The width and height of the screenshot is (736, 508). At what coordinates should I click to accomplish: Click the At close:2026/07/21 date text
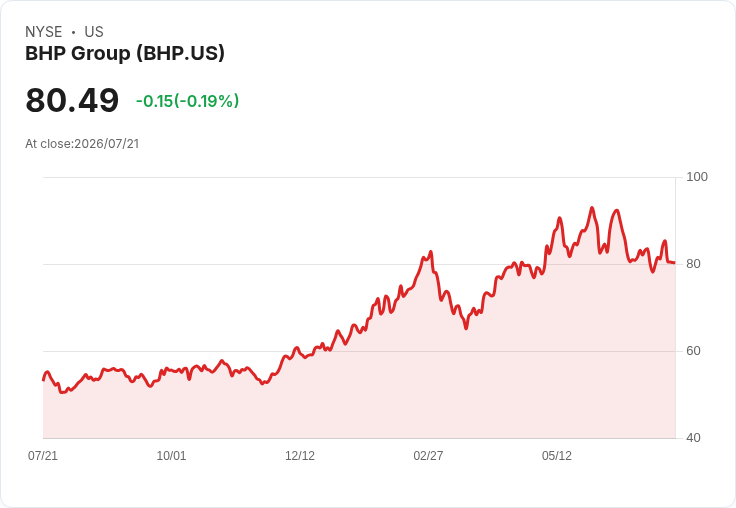[82, 144]
